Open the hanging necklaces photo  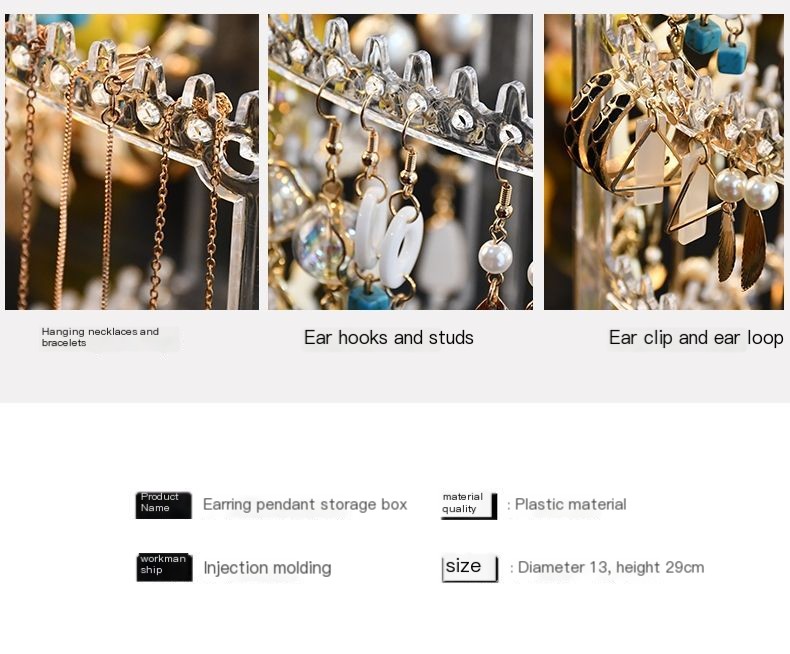click(x=132, y=162)
